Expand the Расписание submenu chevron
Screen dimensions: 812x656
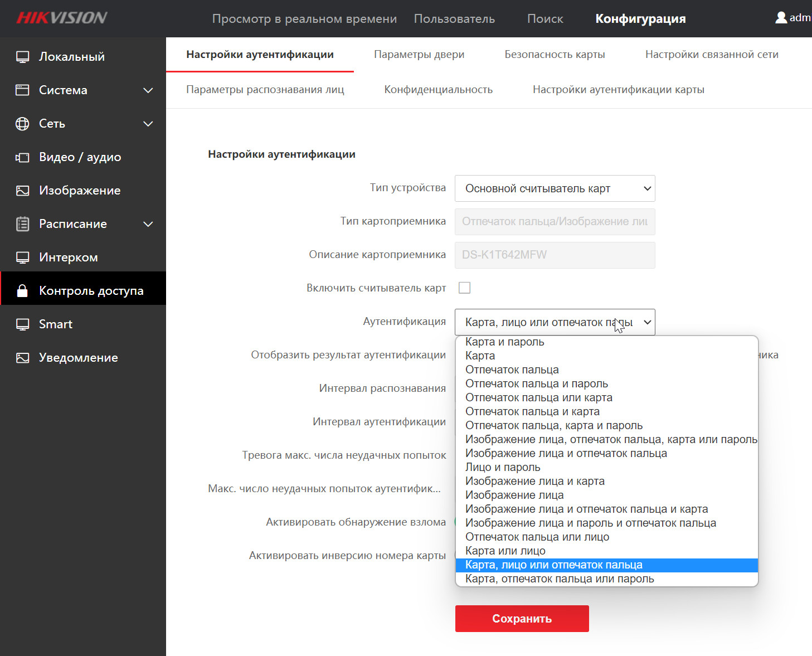tap(148, 224)
